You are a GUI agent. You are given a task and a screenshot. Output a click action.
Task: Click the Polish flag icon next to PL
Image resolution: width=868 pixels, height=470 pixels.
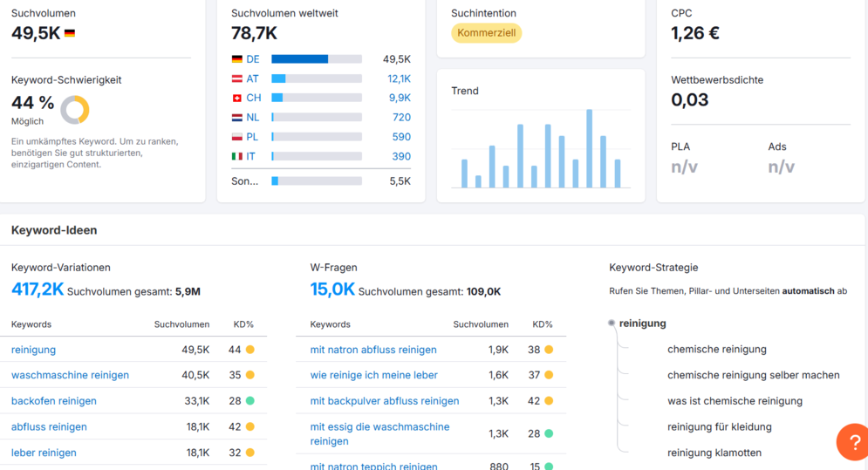point(237,137)
